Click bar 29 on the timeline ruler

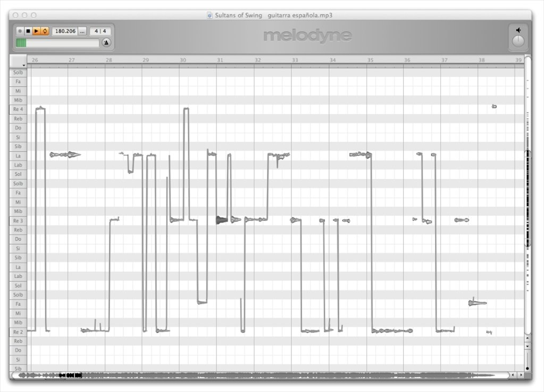pyautogui.click(x=146, y=60)
